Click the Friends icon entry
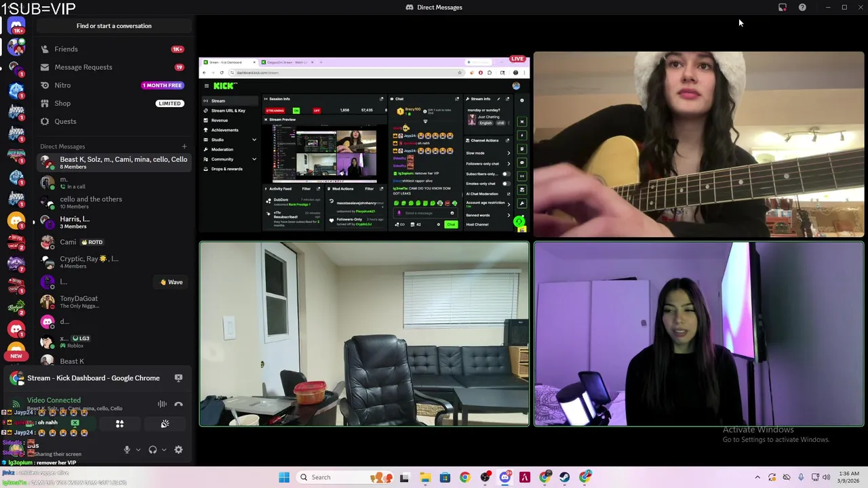 [45, 49]
